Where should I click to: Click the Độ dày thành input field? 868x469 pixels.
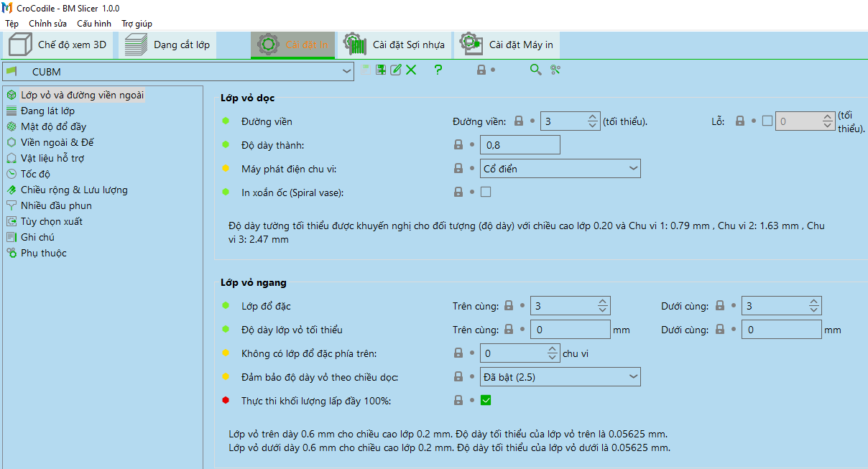(x=520, y=145)
